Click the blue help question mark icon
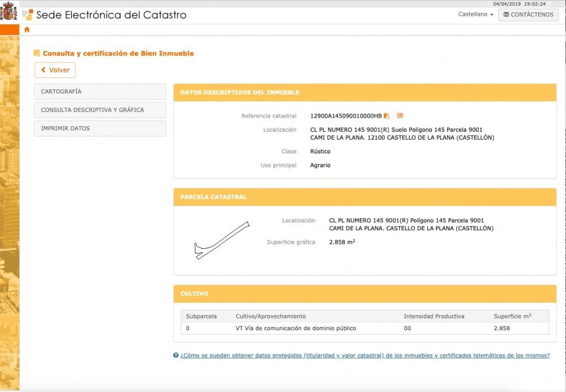Image resolution: width=566 pixels, height=392 pixels. click(176, 356)
